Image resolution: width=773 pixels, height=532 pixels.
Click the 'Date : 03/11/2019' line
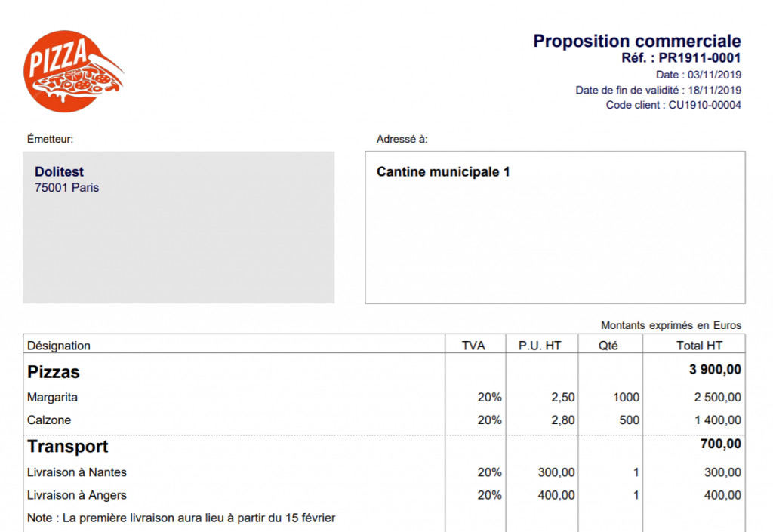click(698, 75)
